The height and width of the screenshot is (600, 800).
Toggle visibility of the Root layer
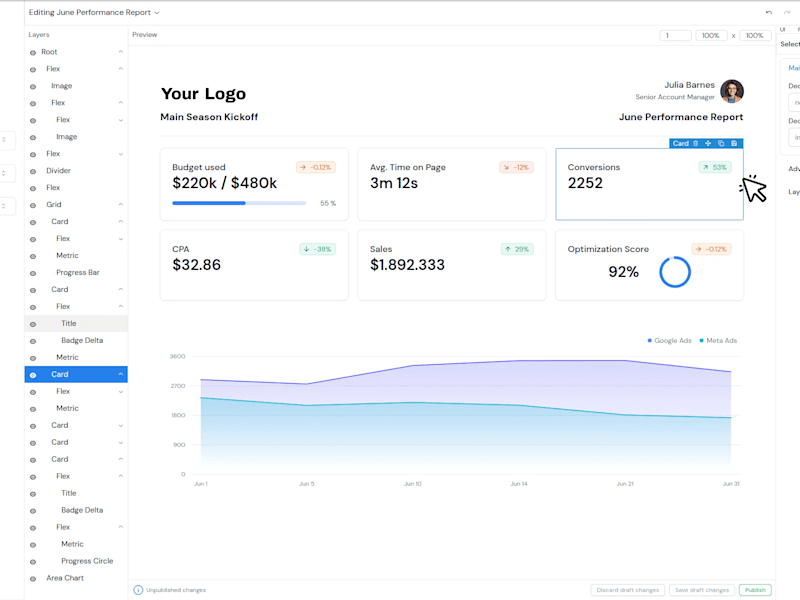pyautogui.click(x=33, y=52)
